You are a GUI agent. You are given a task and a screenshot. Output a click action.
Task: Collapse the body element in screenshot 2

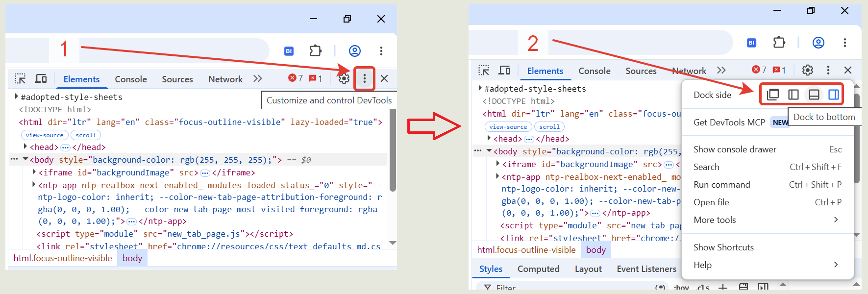pyautogui.click(x=489, y=151)
